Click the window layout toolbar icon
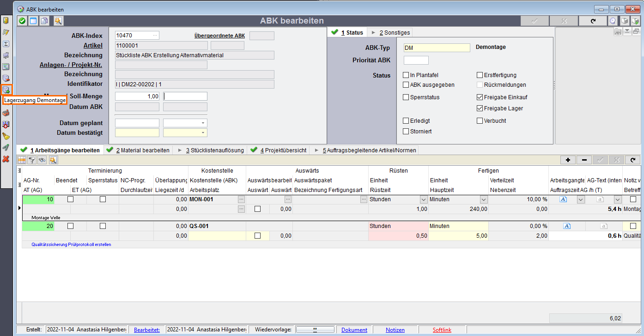This screenshot has width=644, height=336. pos(33,21)
